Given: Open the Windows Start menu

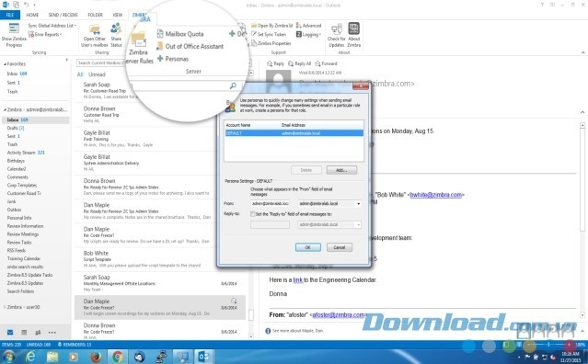Looking at the screenshot, I should point(9,357).
